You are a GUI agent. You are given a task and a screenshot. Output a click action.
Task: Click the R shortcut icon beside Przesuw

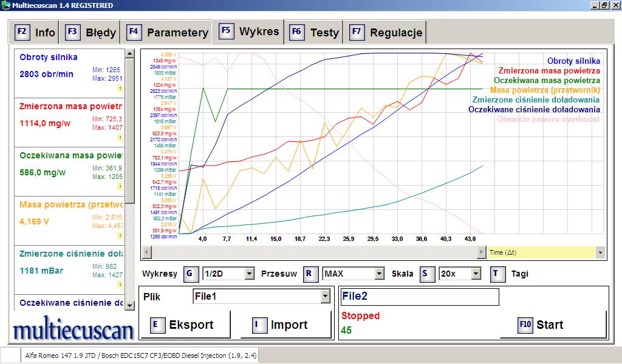310,274
